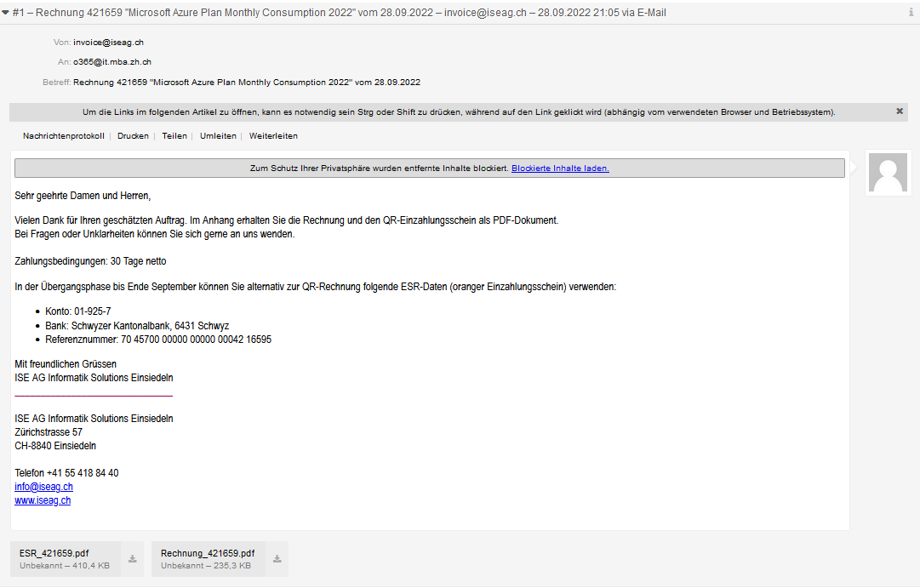
Task: Click the Teilen action
Action: click(x=174, y=135)
